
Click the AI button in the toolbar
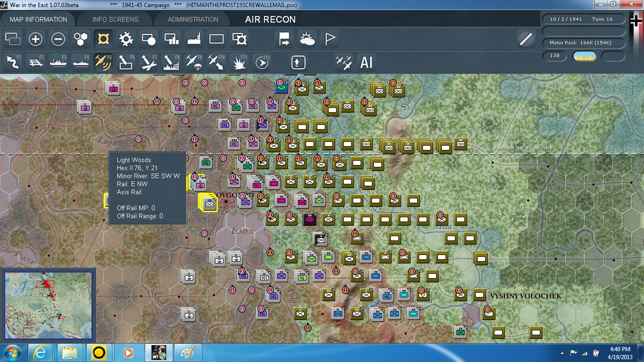(x=366, y=62)
